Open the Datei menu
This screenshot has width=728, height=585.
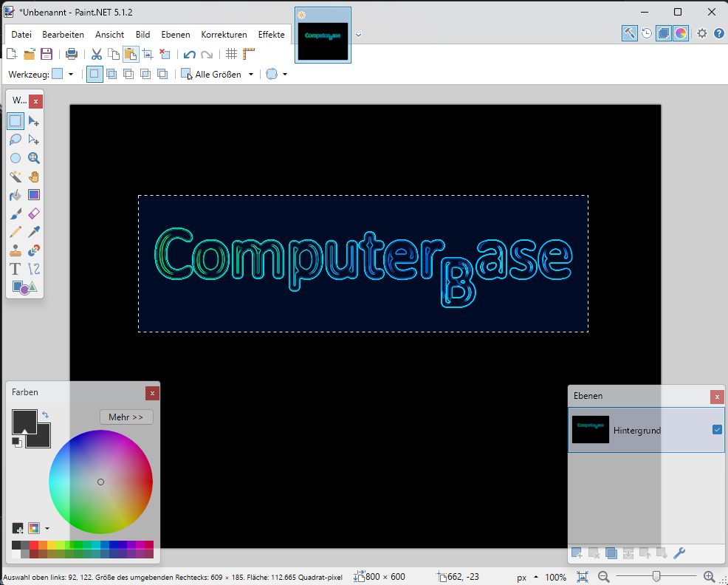(21, 35)
